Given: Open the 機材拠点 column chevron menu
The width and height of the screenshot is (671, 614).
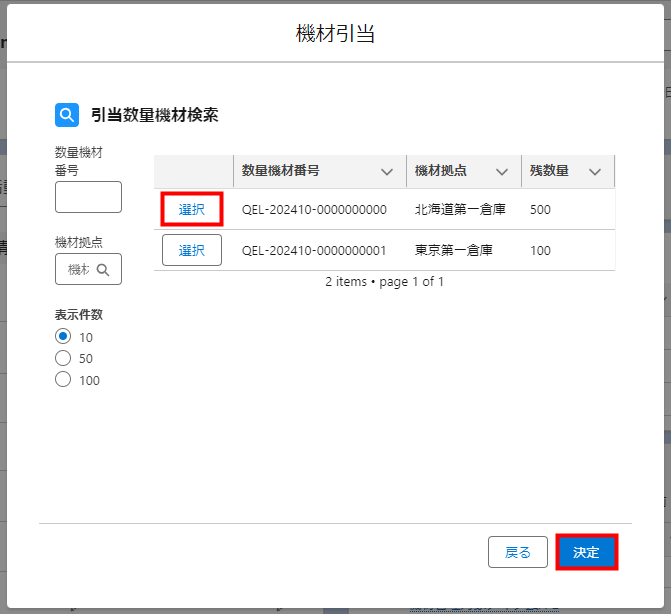Looking at the screenshot, I should 502,172.
